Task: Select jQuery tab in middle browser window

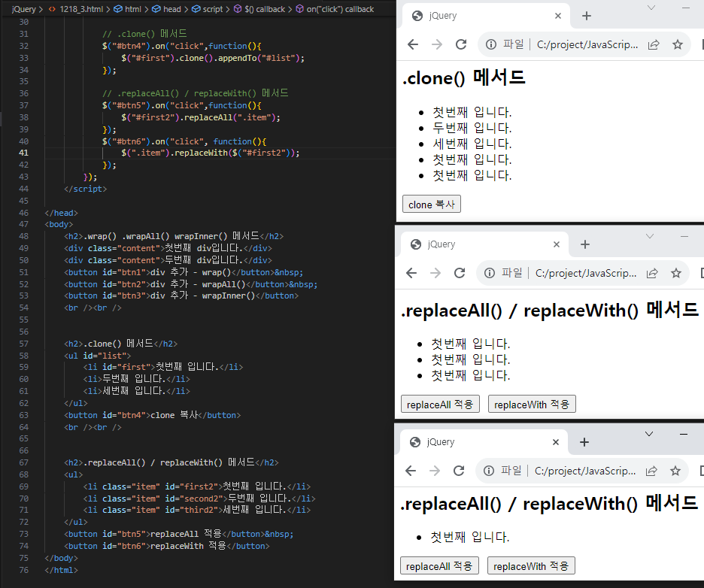Action: 485,244
